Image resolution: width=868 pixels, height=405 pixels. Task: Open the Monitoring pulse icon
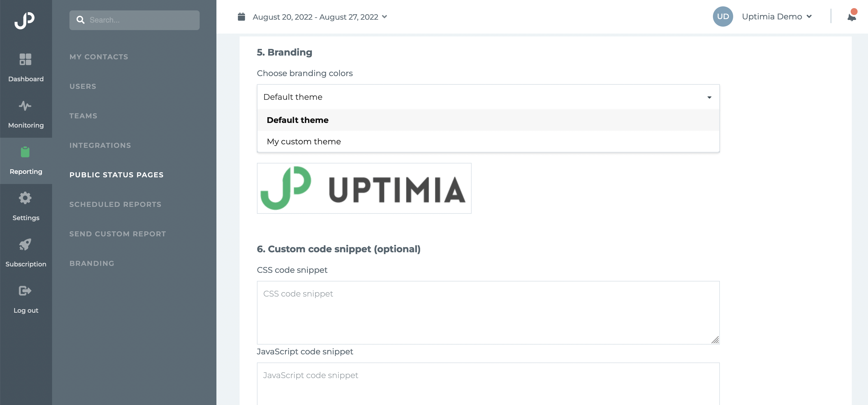coord(25,106)
